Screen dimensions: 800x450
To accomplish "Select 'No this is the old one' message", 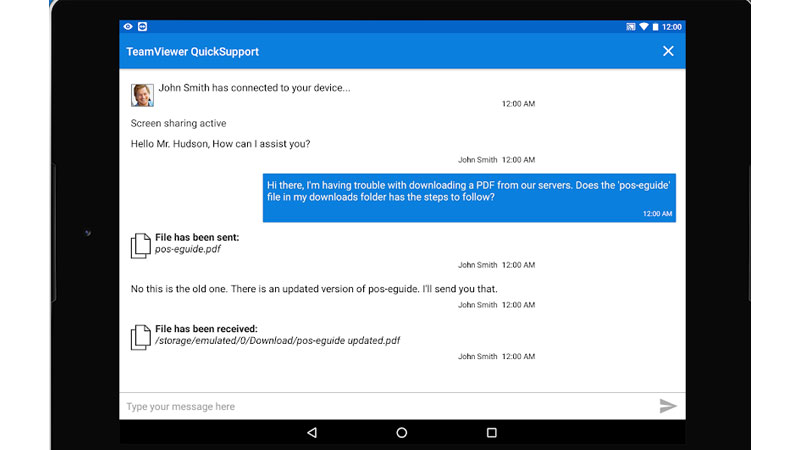I will [314, 289].
